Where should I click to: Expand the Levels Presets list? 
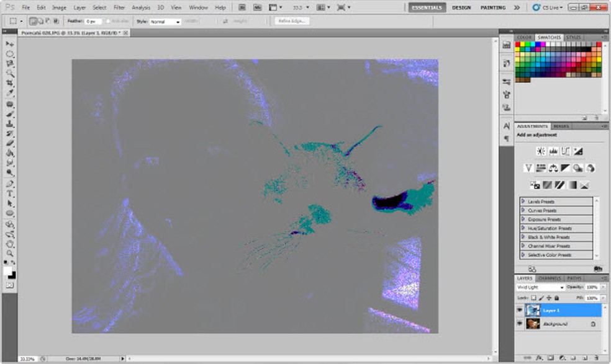(x=523, y=202)
